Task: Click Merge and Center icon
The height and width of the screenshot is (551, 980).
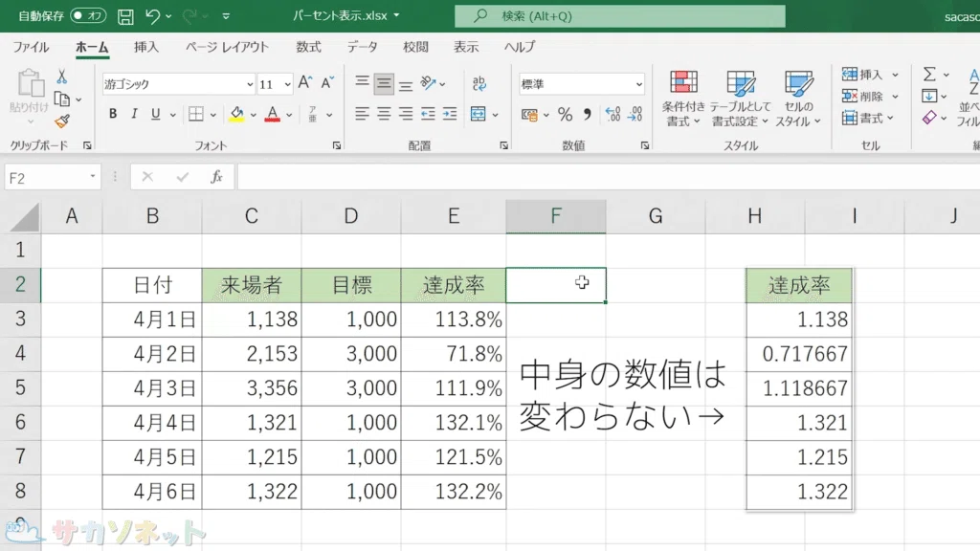Action: tap(479, 114)
